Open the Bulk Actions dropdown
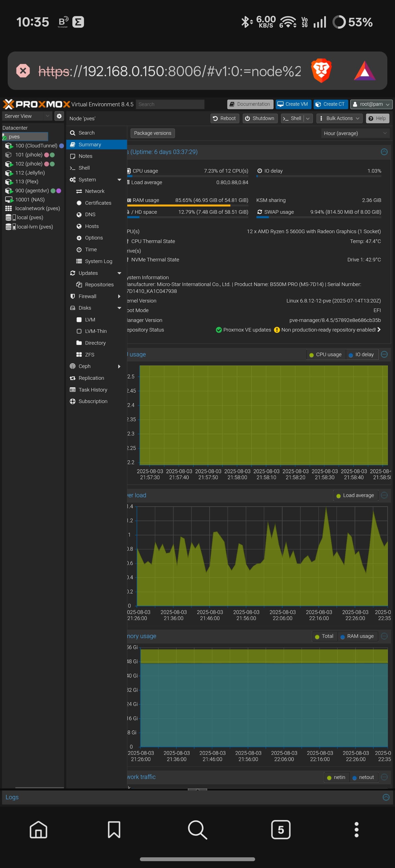395x868 pixels. [x=339, y=118]
